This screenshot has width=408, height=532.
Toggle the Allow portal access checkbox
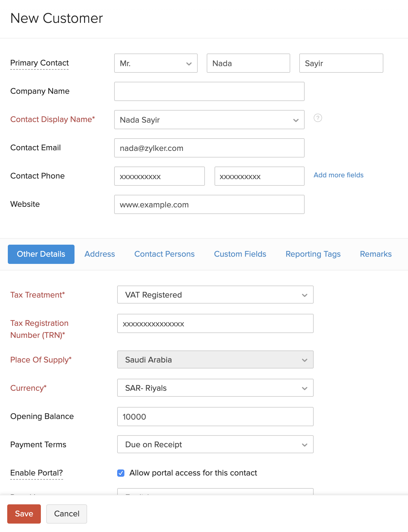[x=121, y=473]
